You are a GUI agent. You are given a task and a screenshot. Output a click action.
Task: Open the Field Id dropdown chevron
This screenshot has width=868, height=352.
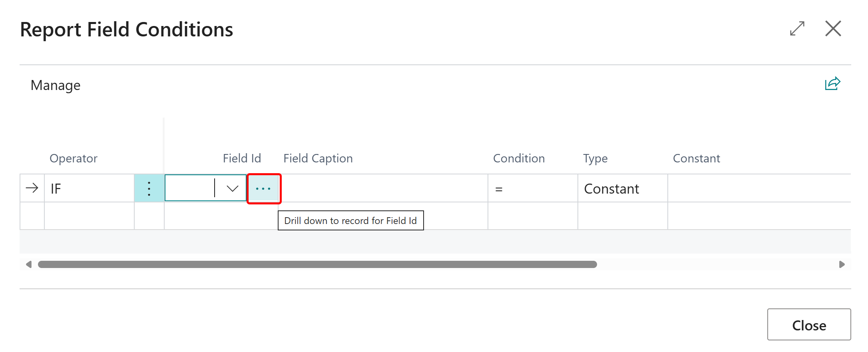(x=232, y=188)
